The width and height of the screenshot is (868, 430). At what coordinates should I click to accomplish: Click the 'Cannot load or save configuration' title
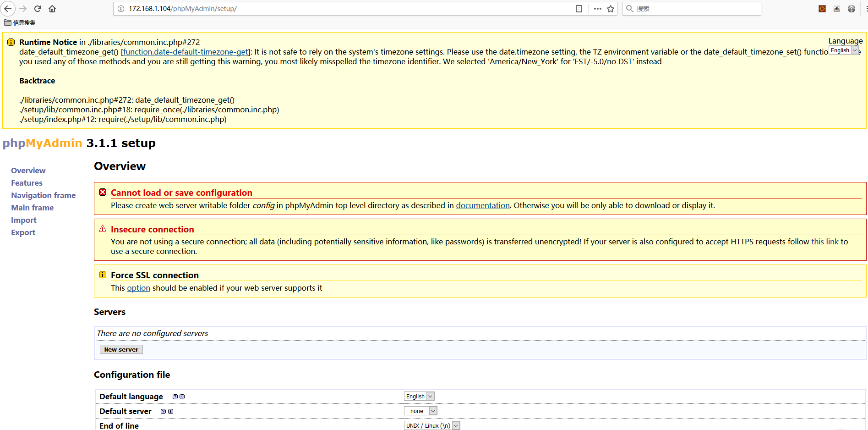point(181,193)
